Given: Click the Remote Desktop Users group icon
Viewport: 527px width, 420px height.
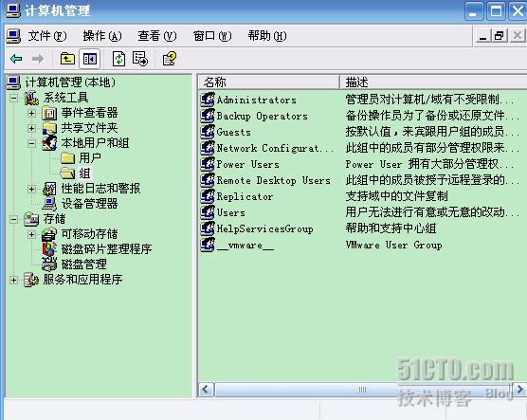Looking at the screenshot, I should click(x=208, y=180).
